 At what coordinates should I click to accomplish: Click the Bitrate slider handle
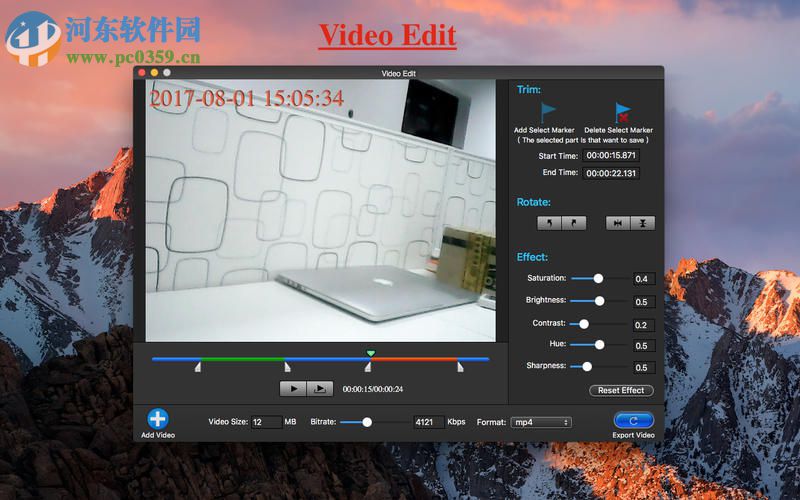coord(367,422)
